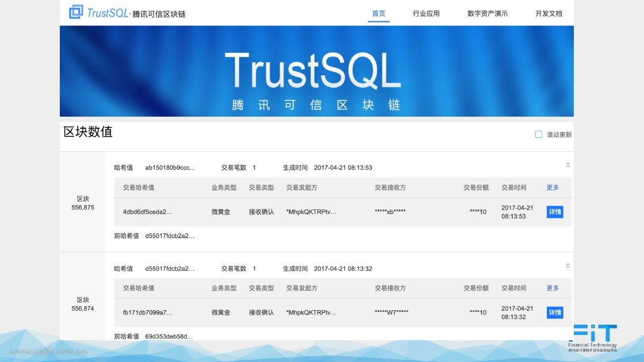Screen dimensions: 644x362
Task: Select 微黄金 in transaction 4dbd6df5ceda2… row
Action: click(x=221, y=212)
